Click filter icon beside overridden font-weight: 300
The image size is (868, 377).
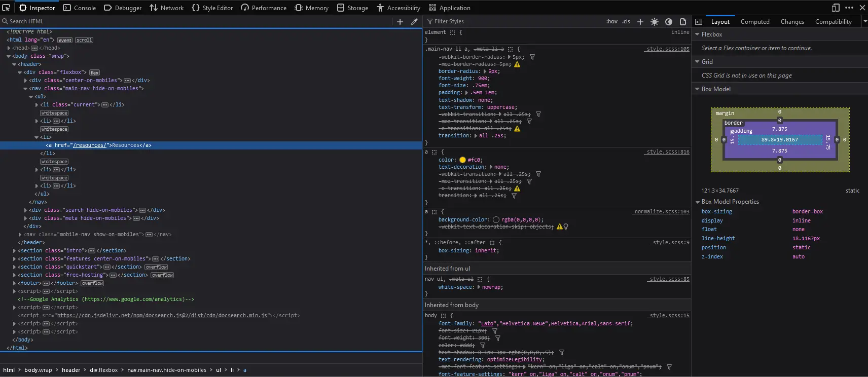tap(498, 338)
